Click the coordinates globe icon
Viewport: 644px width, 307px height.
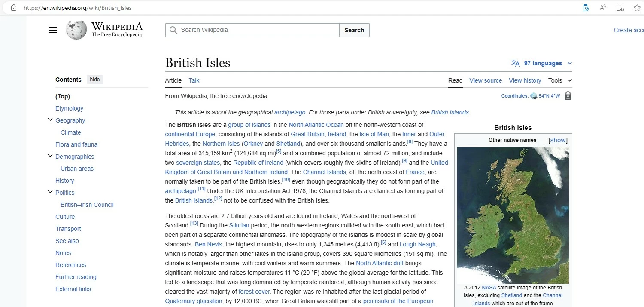[534, 96]
